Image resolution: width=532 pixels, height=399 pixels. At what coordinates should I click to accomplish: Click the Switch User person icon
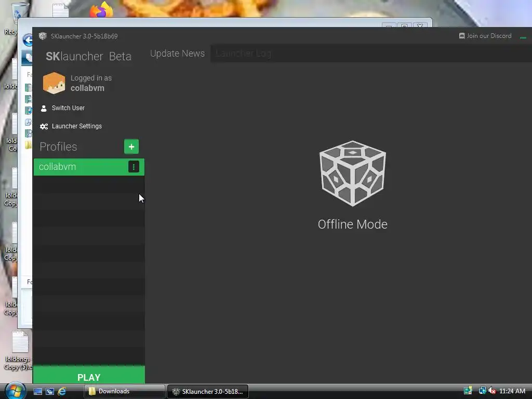(x=44, y=108)
